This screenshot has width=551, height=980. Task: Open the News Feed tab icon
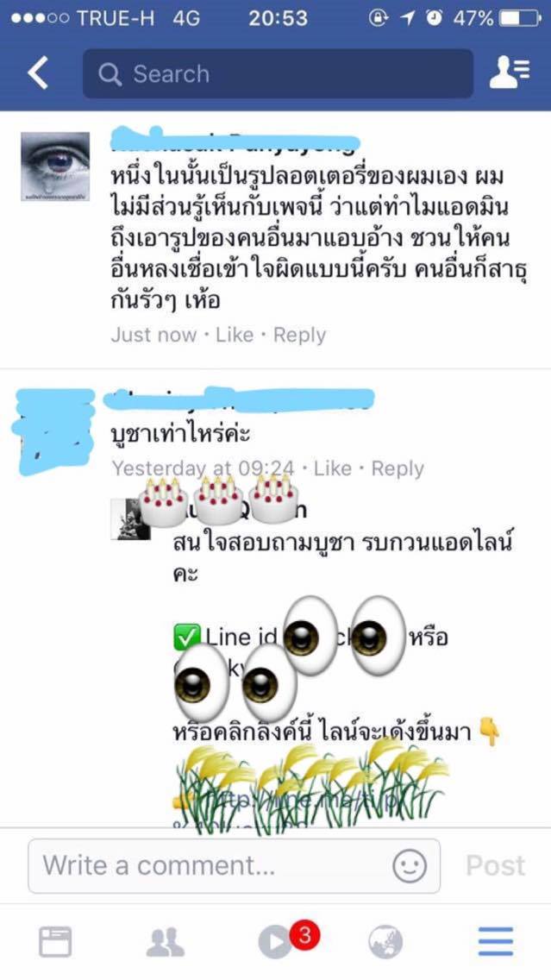55,942
